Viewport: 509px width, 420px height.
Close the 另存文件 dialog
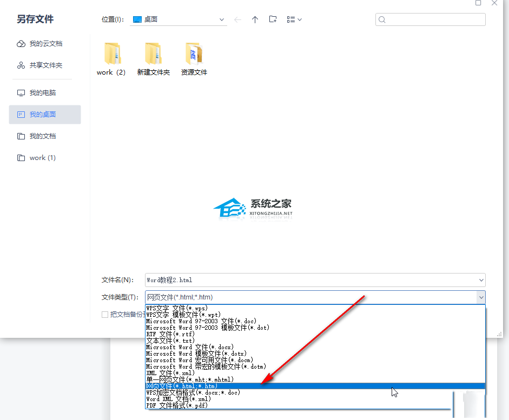(494, 3)
